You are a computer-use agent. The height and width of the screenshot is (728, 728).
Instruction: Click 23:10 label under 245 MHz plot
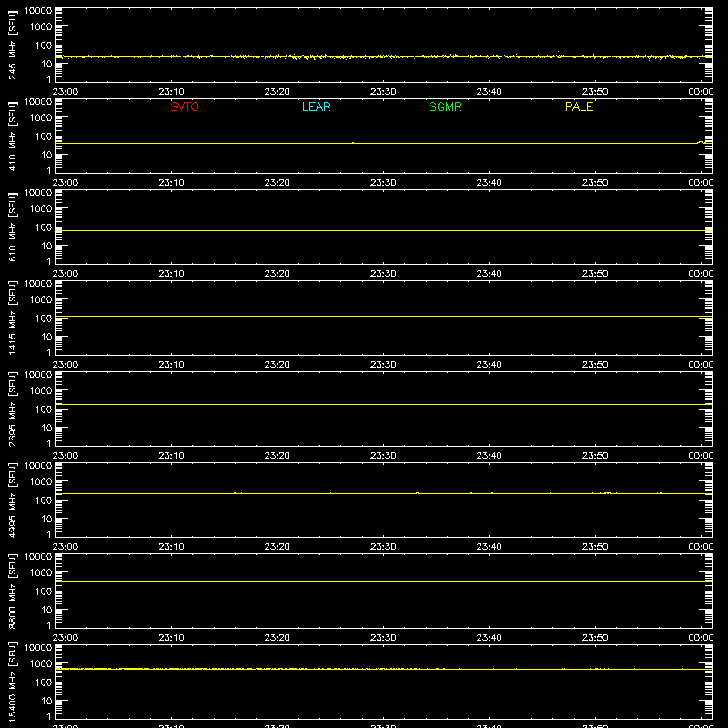pyautogui.click(x=171, y=92)
